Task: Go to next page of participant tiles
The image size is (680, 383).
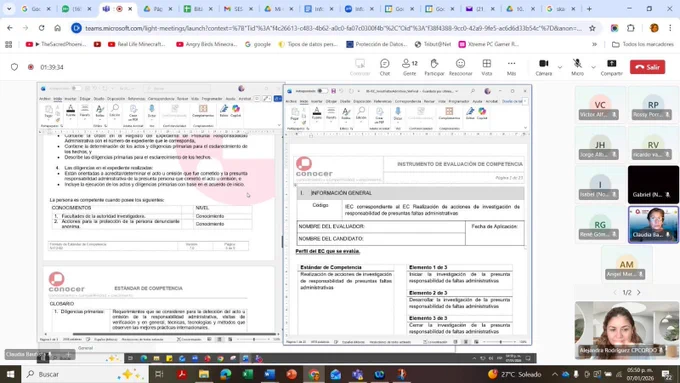Action: (639, 292)
